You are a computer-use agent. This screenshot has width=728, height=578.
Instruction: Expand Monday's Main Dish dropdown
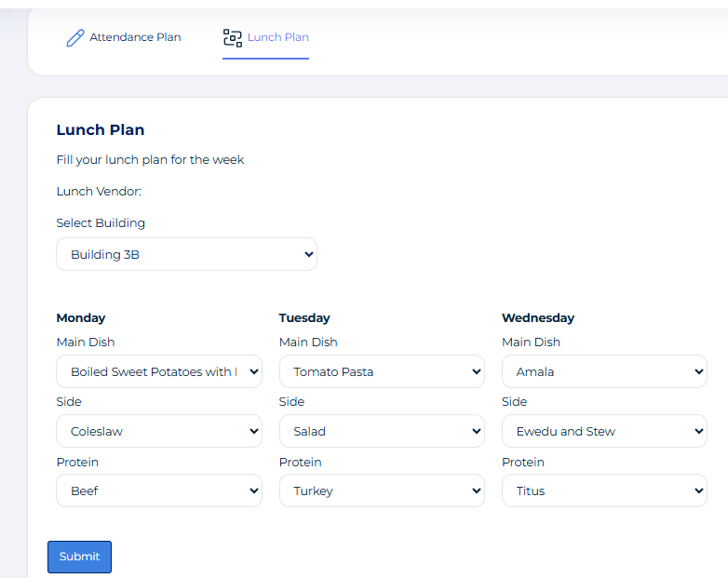(x=158, y=371)
